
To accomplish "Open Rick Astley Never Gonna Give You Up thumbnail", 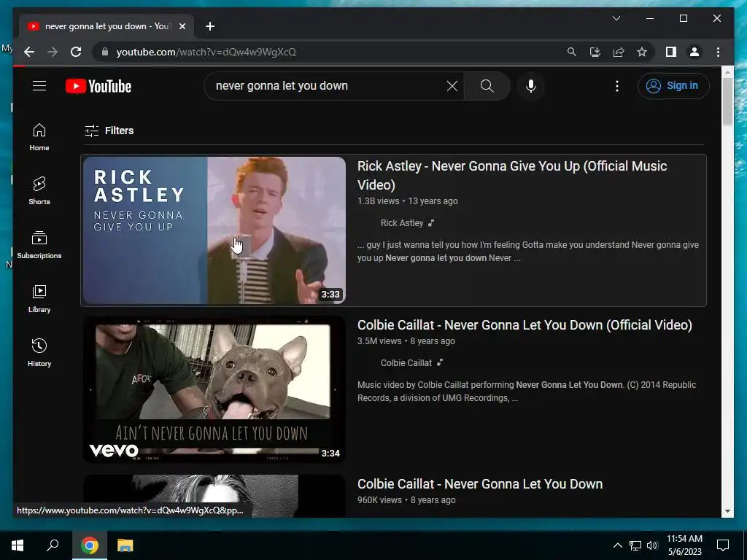I will click(x=214, y=230).
